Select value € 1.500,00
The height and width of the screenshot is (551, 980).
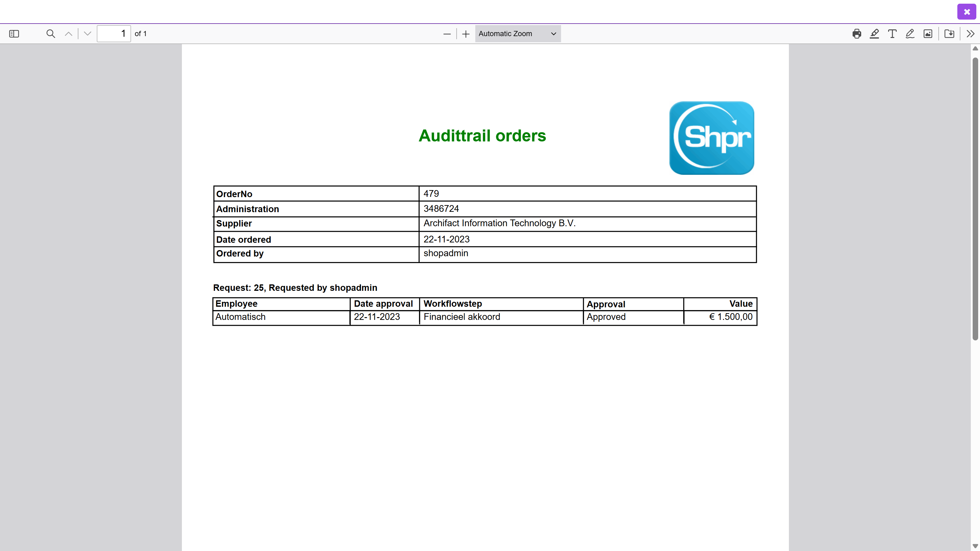point(731,317)
